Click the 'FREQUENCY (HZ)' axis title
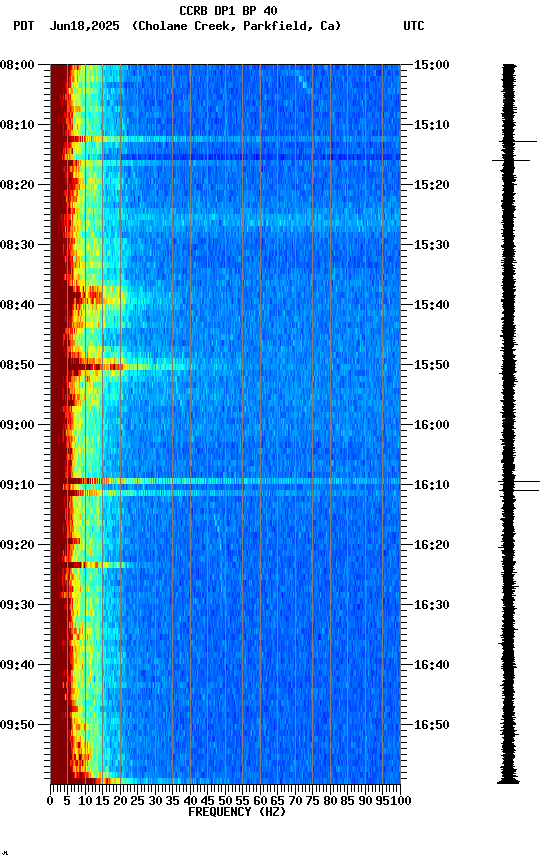Image resolution: width=552 pixels, height=864 pixels. click(x=237, y=812)
